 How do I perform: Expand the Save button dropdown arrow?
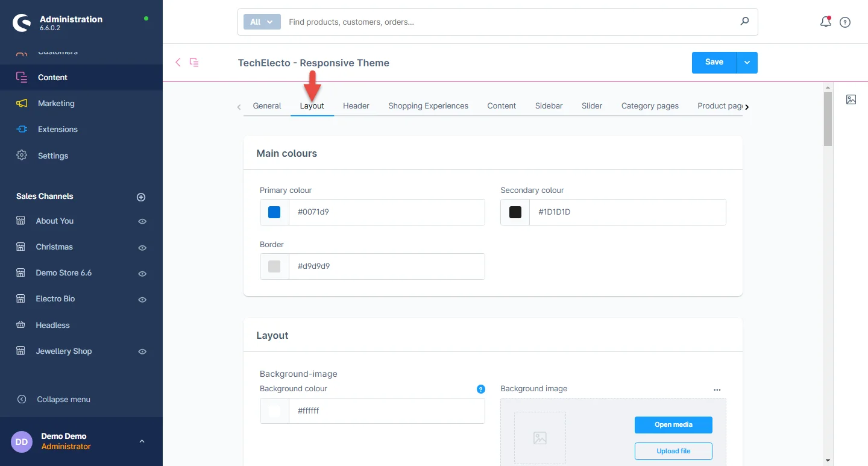[747, 63]
